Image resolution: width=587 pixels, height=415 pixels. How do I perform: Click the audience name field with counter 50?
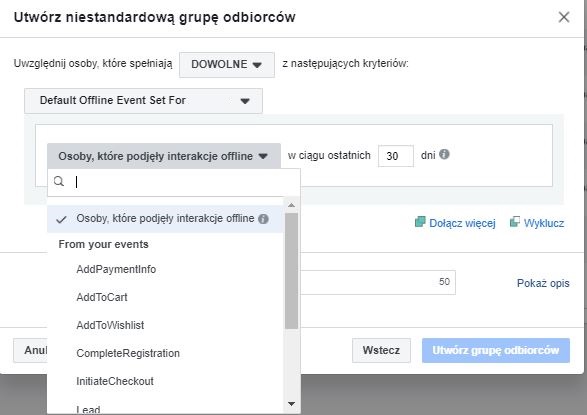click(378, 282)
